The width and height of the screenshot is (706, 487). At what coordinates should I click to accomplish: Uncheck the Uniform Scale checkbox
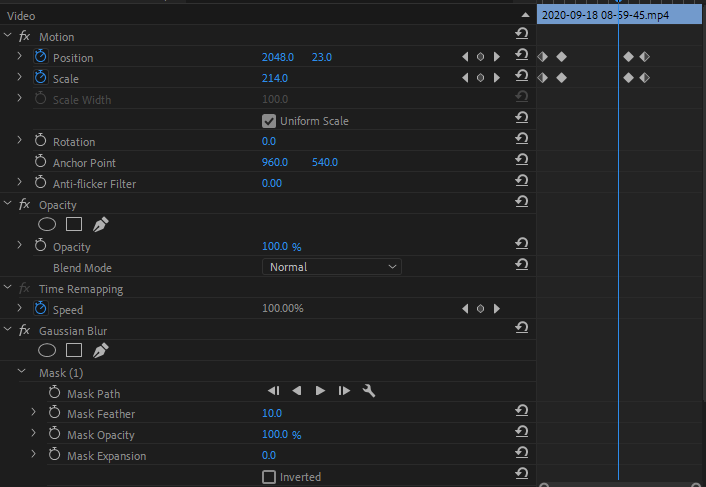point(269,121)
